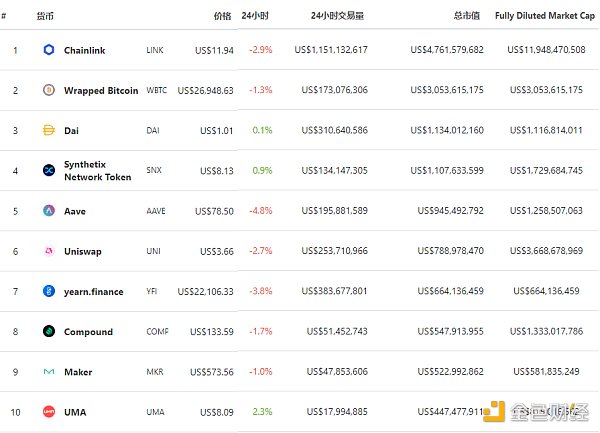The width and height of the screenshot is (600, 433).
Task: Click diluted cap US$581,835,249
Action: tap(546, 371)
